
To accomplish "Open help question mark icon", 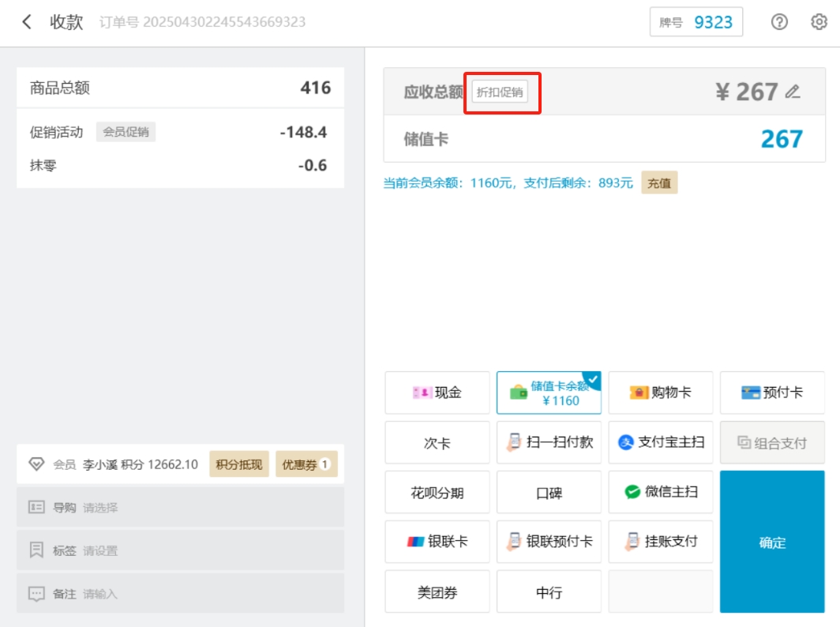I will pyautogui.click(x=779, y=22).
